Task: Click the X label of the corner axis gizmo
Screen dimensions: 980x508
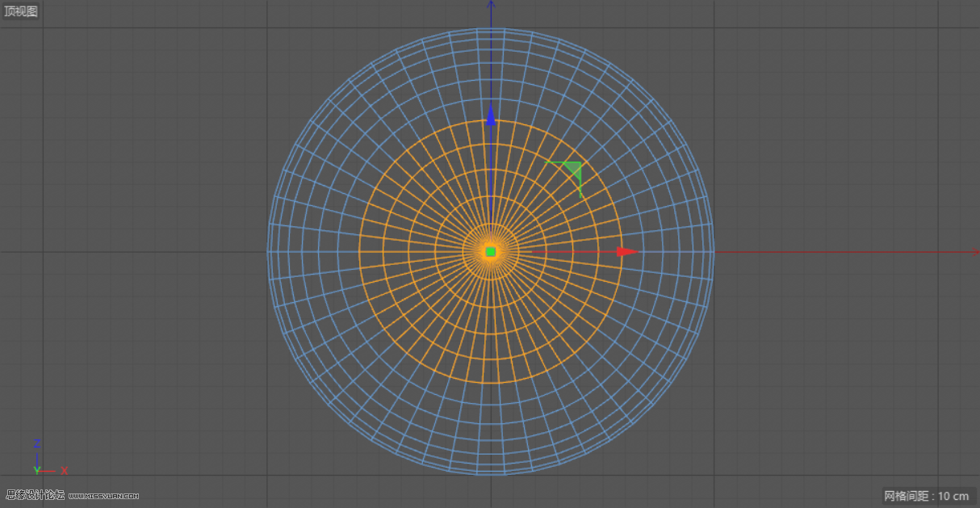Action: coord(63,470)
